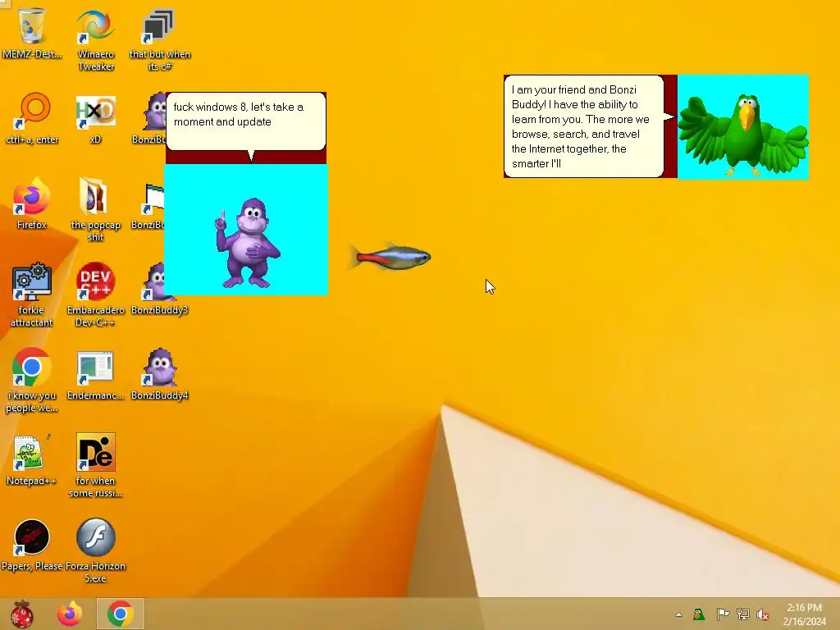Screen dimensions: 840x630
Task: Open the MEMZ-Dest... recycle bin icon
Action: [x=32, y=33]
